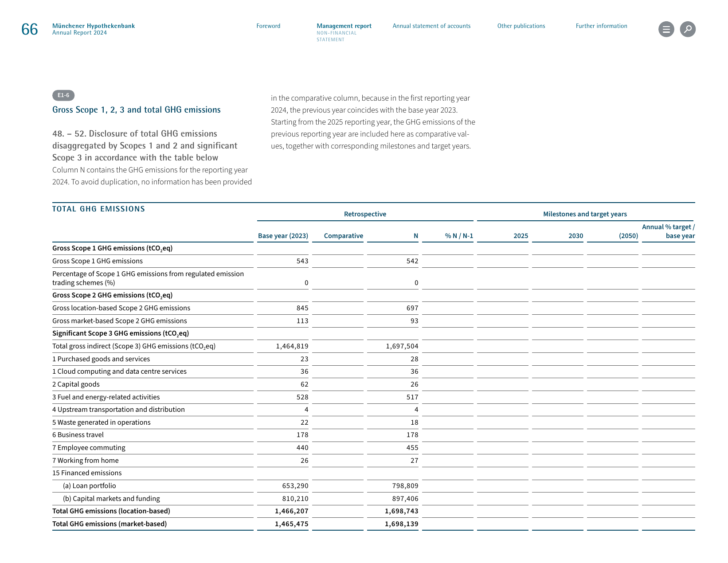Click Milestones and target years header
The width and height of the screenshot is (728, 563).
585,214
